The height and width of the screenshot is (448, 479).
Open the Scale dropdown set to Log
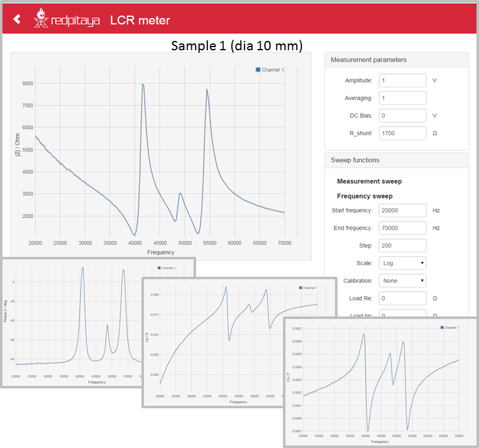click(402, 263)
